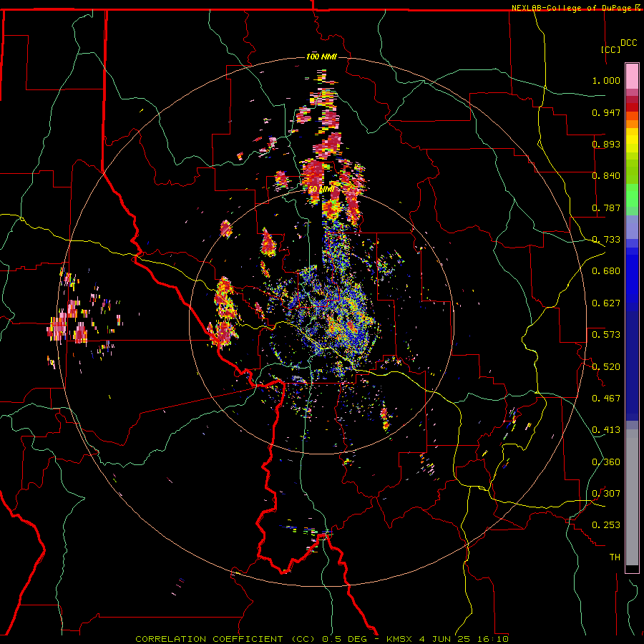Click the 50 NMI range ring label
Viewport: 644px width, 644px height.
point(321,190)
